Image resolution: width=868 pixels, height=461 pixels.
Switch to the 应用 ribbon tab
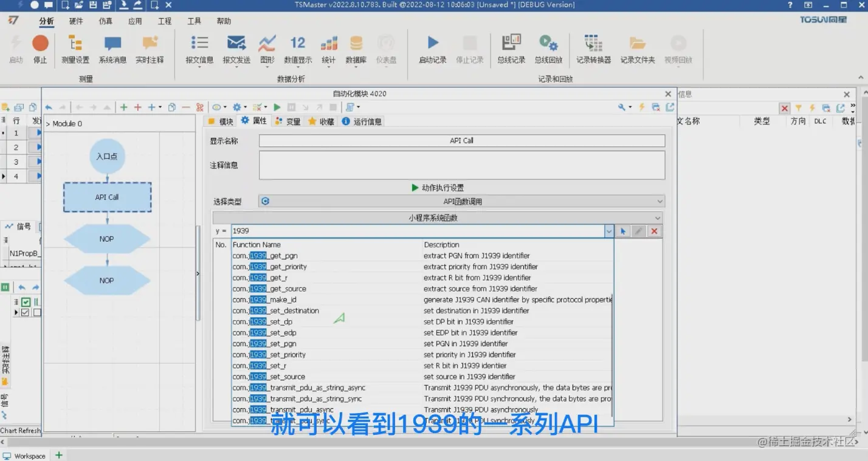pyautogui.click(x=135, y=21)
